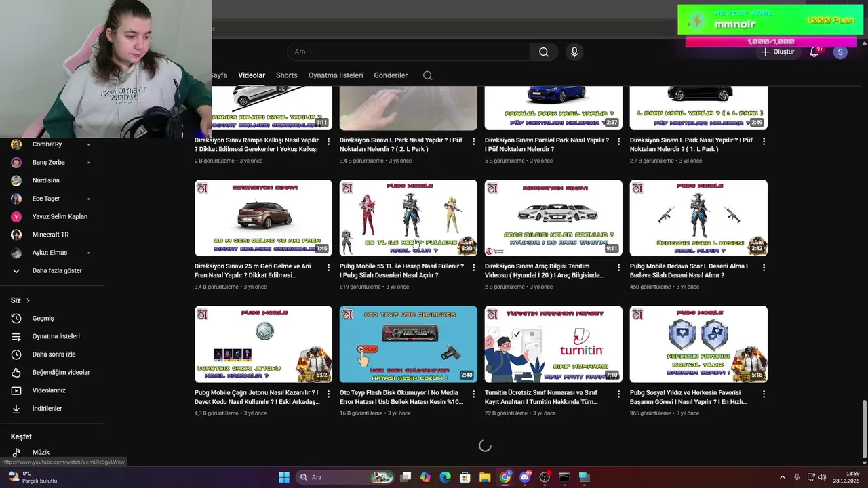Open Müzik in Keşfet section
The image size is (868, 488).
pos(41,452)
